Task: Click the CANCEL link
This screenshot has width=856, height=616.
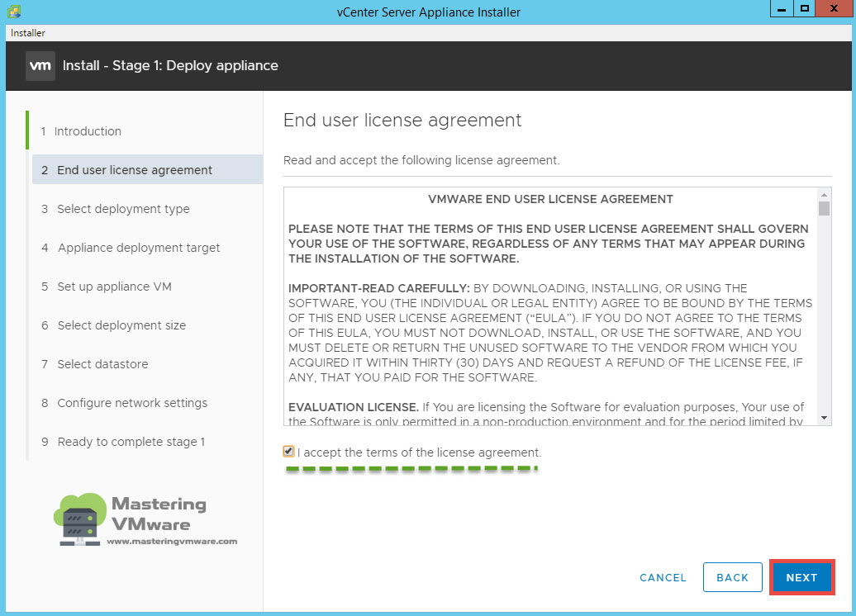Action: click(x=663, y=578)
